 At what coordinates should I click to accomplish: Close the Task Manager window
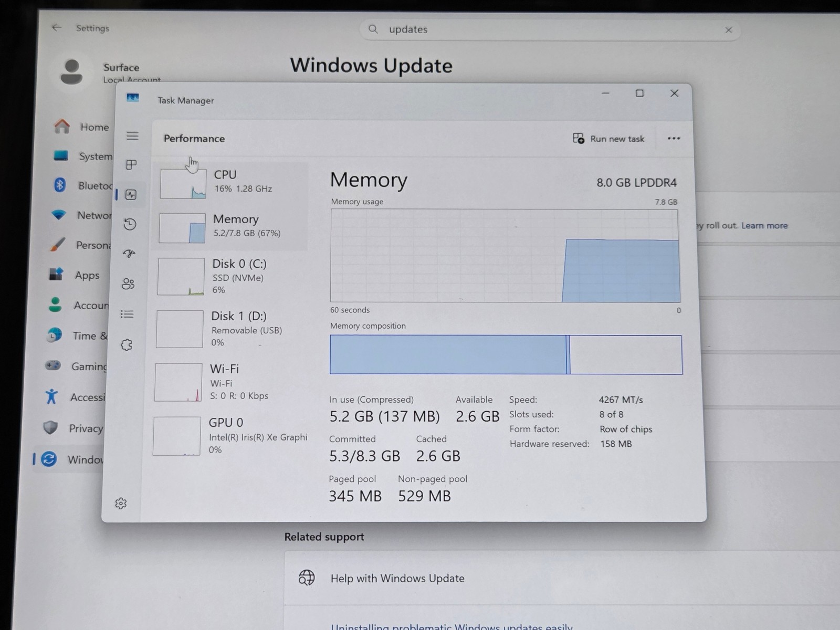pyautogui.click(x=675, y=93)
